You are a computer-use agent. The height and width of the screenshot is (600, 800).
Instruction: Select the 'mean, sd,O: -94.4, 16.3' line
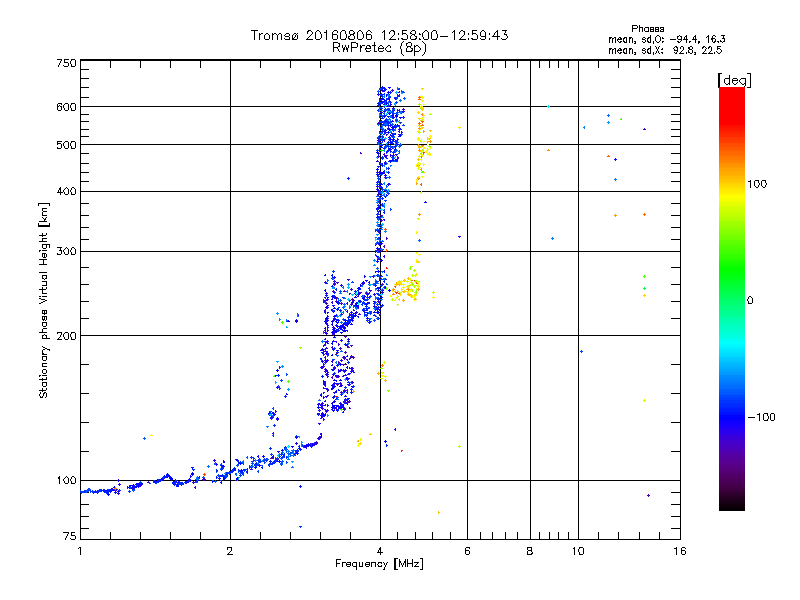[x=666, y=39]
